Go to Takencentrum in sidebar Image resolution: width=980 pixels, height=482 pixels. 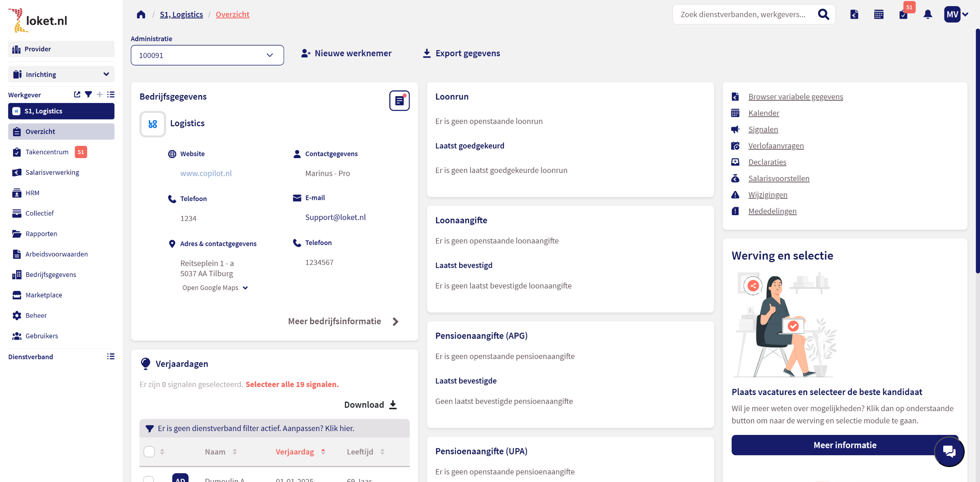[x=47, y=152]
